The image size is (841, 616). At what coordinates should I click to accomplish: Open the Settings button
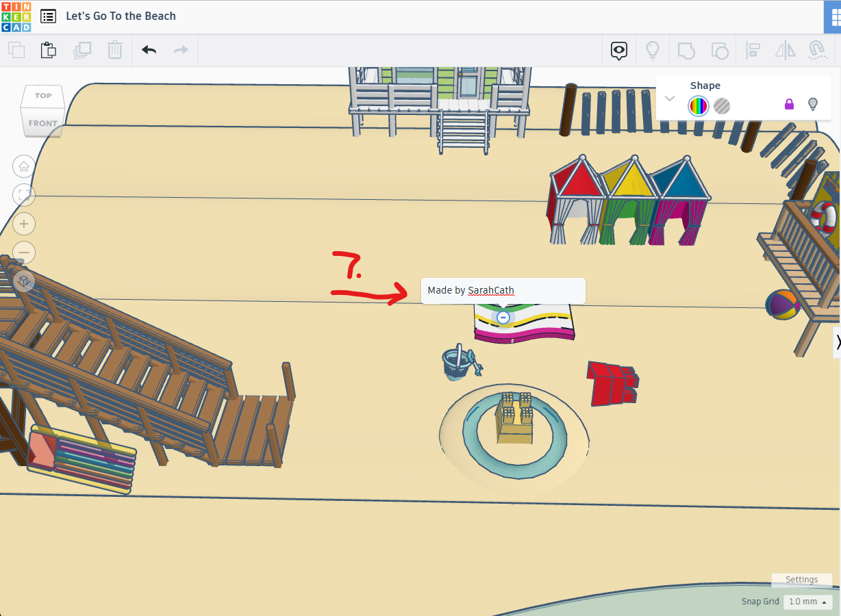click(x=801, y=580)
